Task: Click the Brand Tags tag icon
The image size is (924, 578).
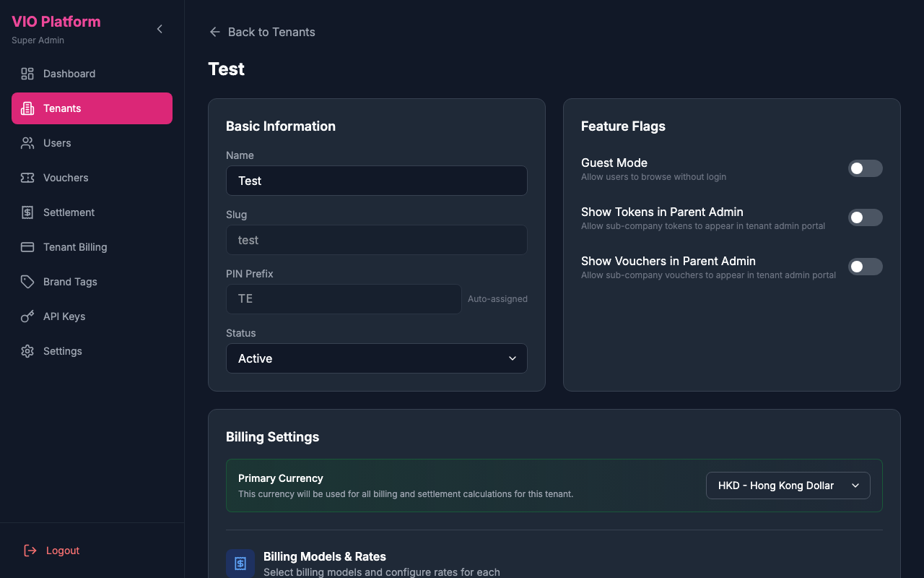Action: pos(27,282)
